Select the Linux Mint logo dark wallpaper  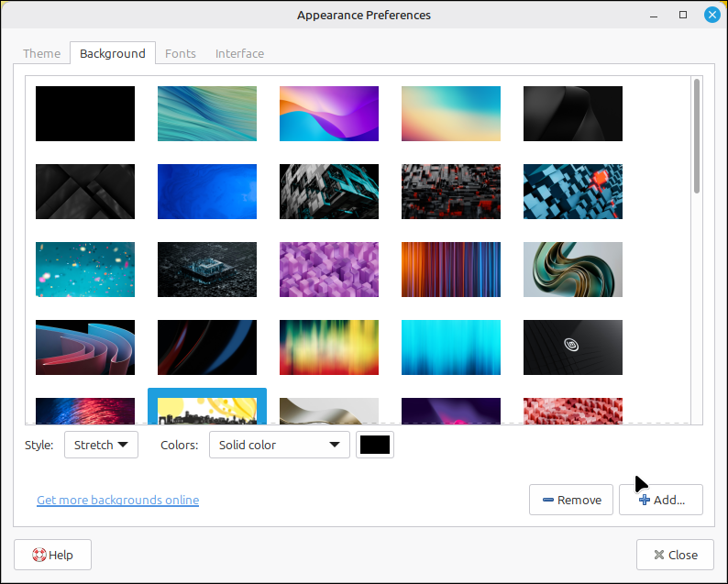(x=573, y=347)
